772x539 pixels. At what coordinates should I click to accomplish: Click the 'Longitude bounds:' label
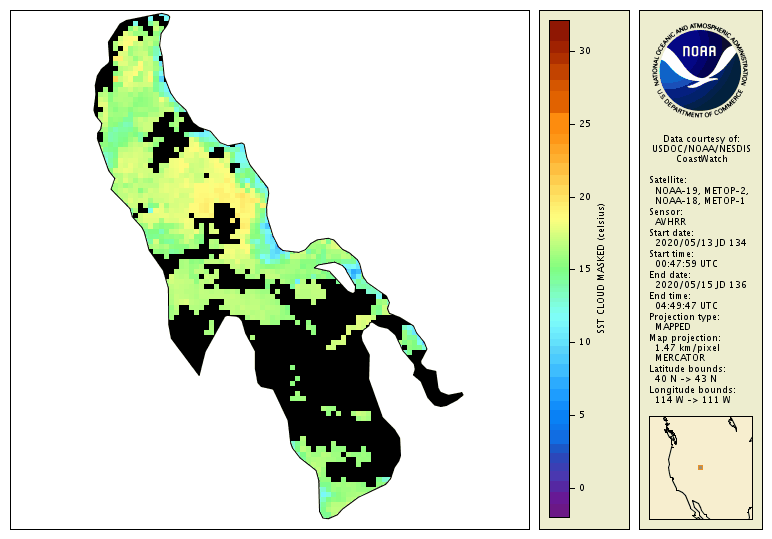click(692, 390)
